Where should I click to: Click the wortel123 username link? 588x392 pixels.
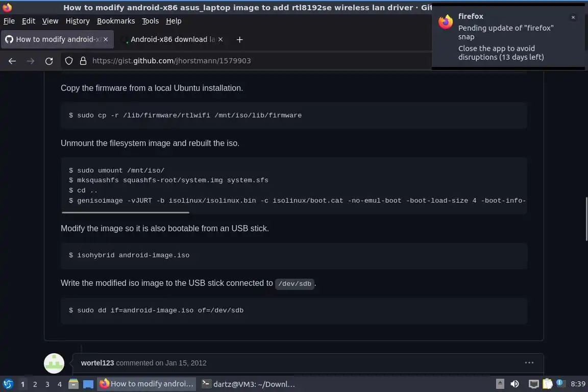(x=97, y=363)
